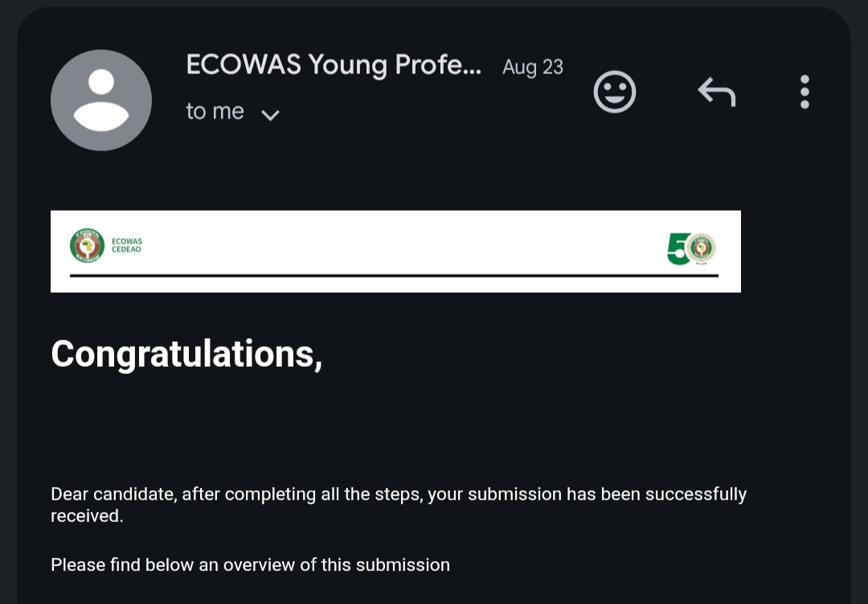Screen dimensions: 868x604
Task: Reply using the curved arrow icon
Action: coord(717,92)
